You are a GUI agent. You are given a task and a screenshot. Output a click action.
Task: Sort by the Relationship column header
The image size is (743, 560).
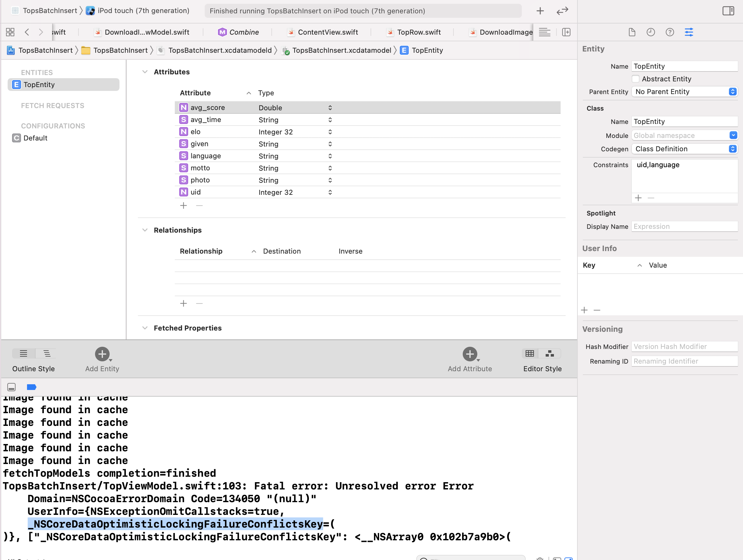coord(218,251)
